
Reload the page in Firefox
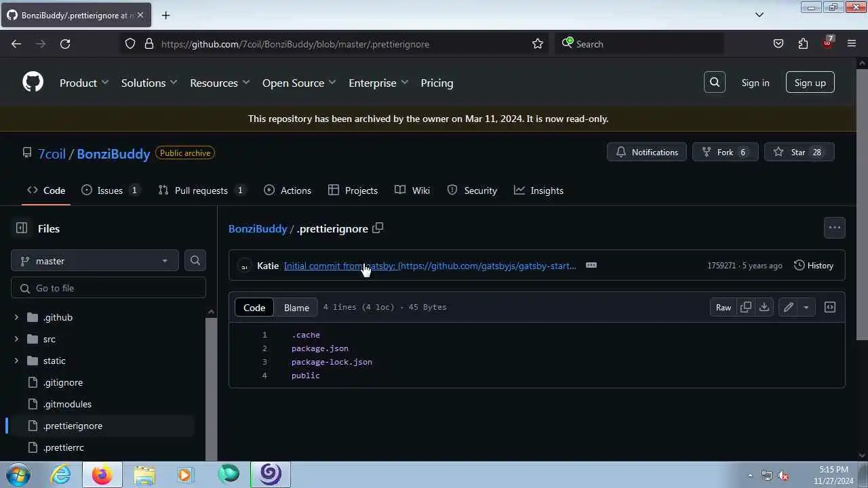pyautogui.click(x=65, y=44)
